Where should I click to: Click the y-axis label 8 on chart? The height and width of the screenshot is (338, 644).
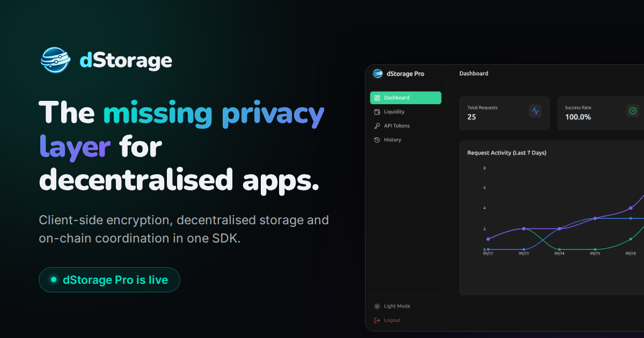[x=484, y=168]
